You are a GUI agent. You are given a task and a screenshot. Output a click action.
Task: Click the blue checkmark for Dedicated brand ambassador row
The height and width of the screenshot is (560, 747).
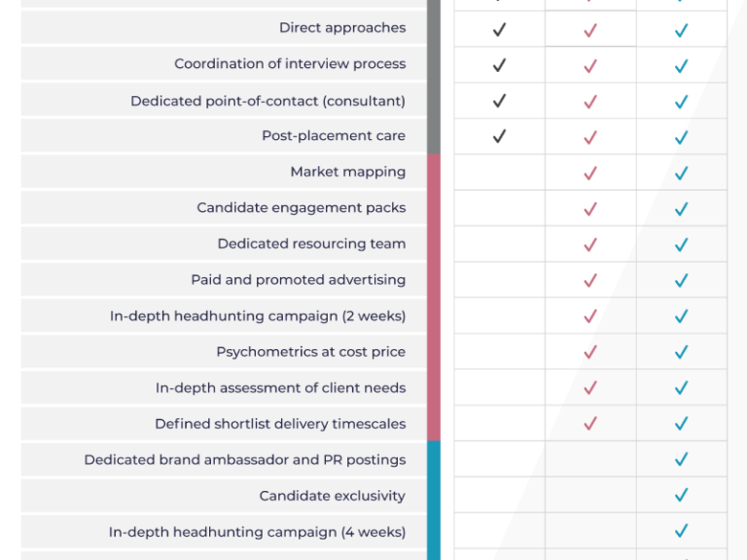click(x=681, y=460)
